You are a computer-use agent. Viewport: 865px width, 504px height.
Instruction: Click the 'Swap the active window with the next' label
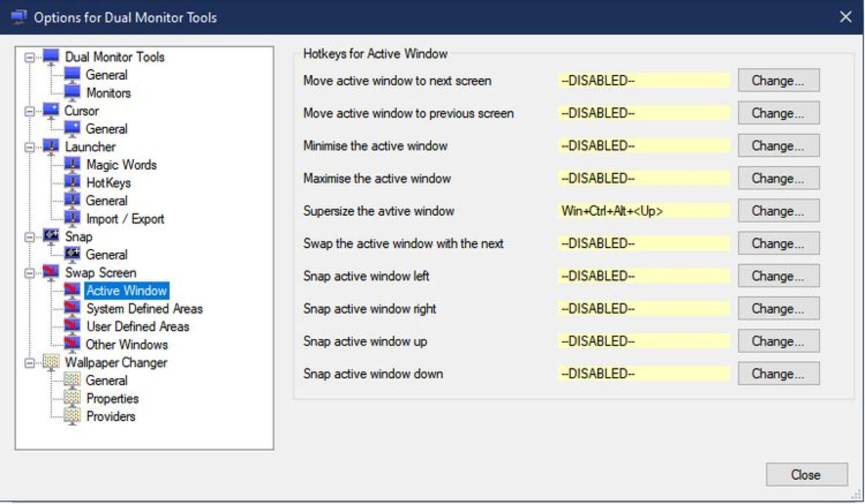tap(403, 243)
